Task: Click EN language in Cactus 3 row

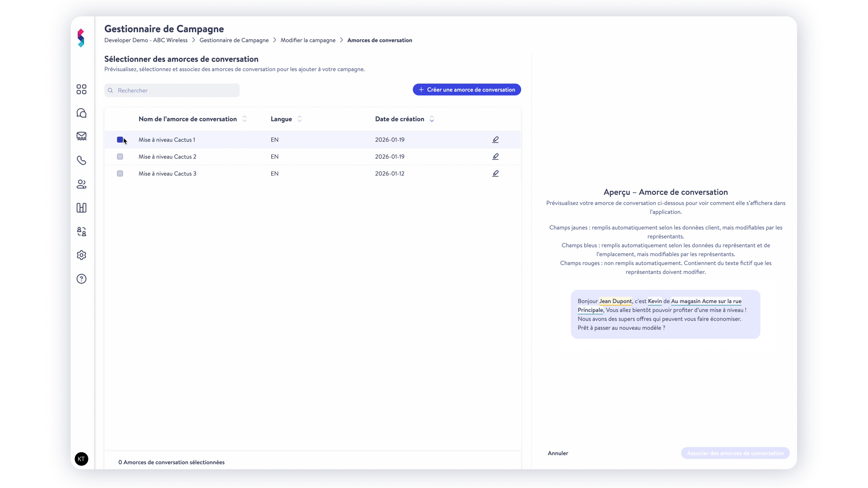Action: click(x=275, y=174)
